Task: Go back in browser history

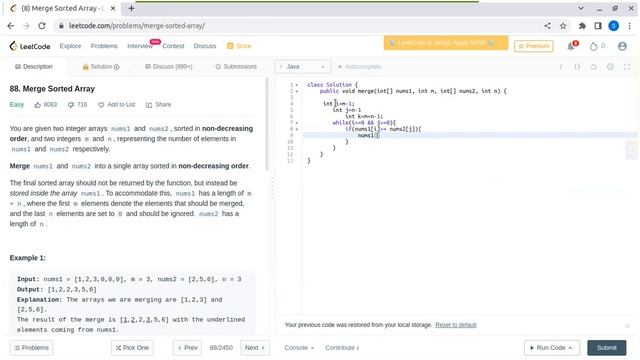Action: point(11,26)
